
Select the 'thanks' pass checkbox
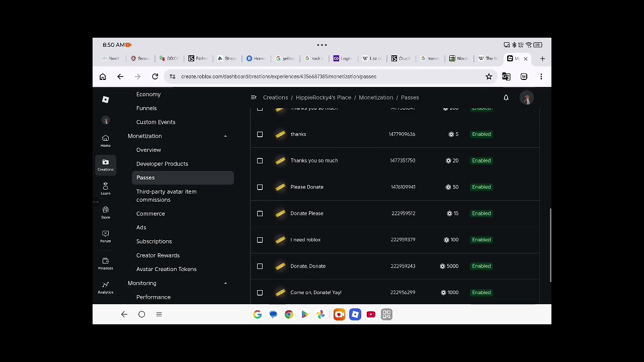coord(260,134)
